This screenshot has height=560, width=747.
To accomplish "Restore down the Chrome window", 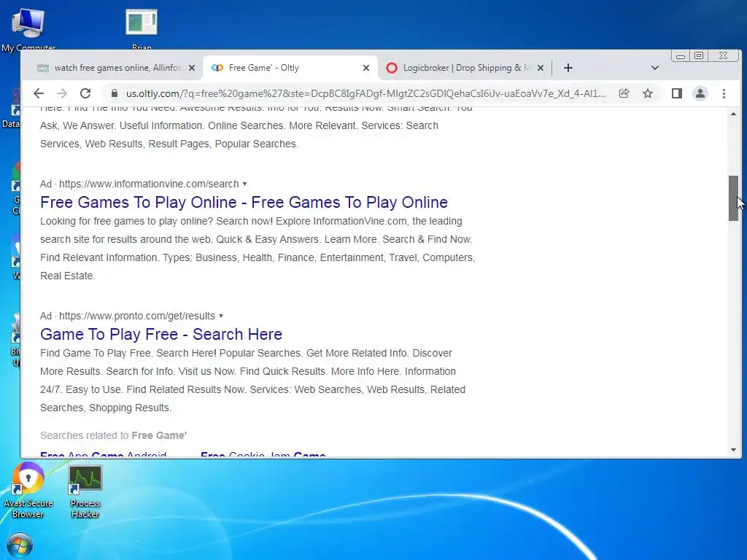I will [x=698, y=56].
